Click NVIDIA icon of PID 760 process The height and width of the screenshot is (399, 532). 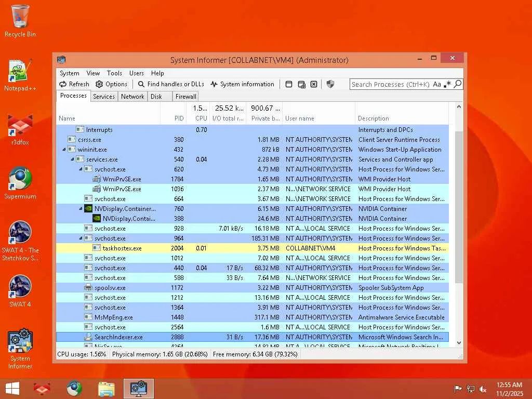tap(88, 209)
